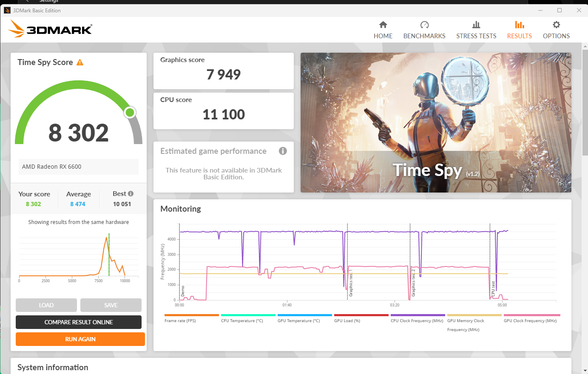Click the Graphics score value 7 949
The height and width of the screenshot is (374, 588).
[224, 74]
